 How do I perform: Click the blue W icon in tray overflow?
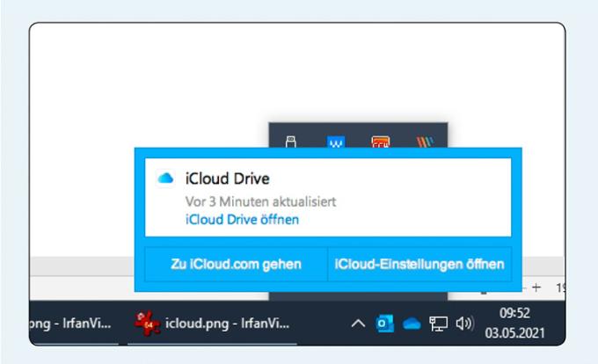(336, 142)
